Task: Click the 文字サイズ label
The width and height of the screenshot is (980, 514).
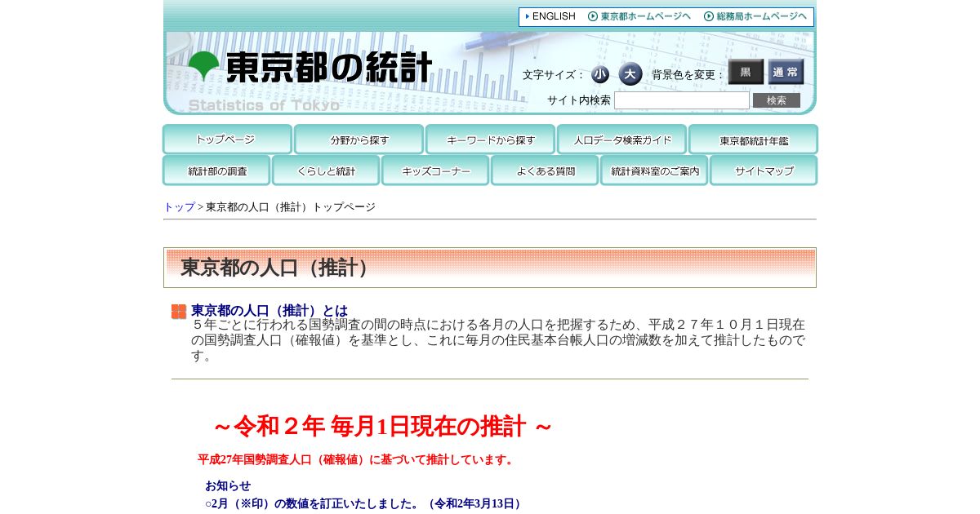Action: tap(554, 74)
